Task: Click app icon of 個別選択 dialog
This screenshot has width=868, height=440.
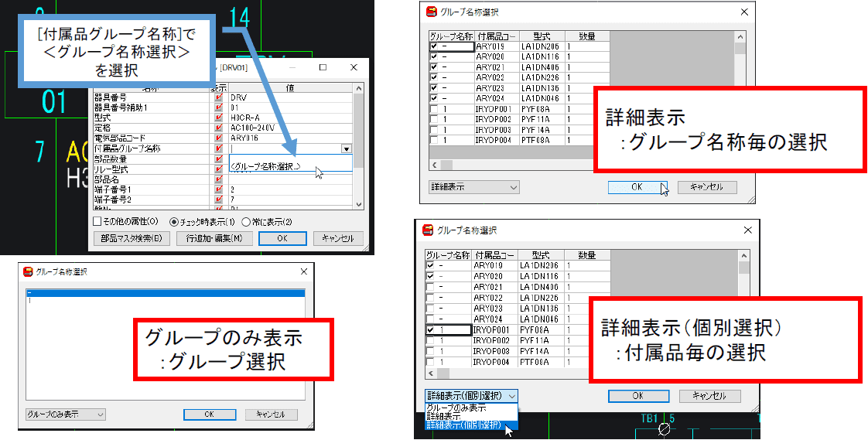Action: click(428, 230)
